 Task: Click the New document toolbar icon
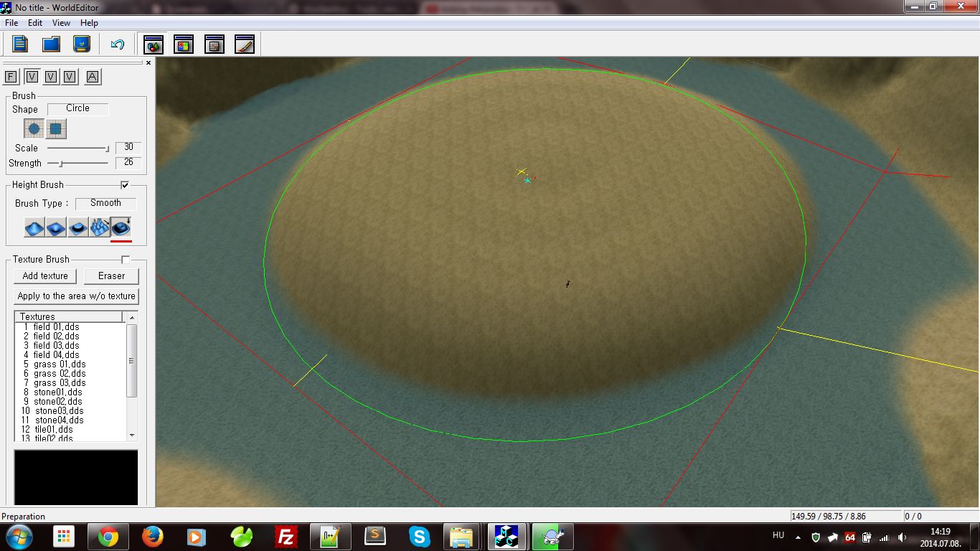coord(20,44)
